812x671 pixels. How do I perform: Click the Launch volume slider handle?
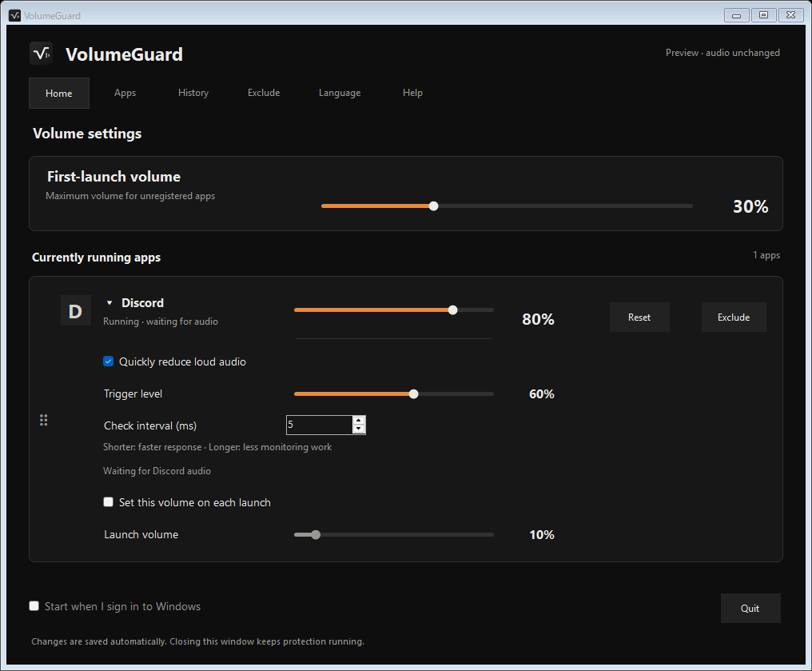pos(316,535)
